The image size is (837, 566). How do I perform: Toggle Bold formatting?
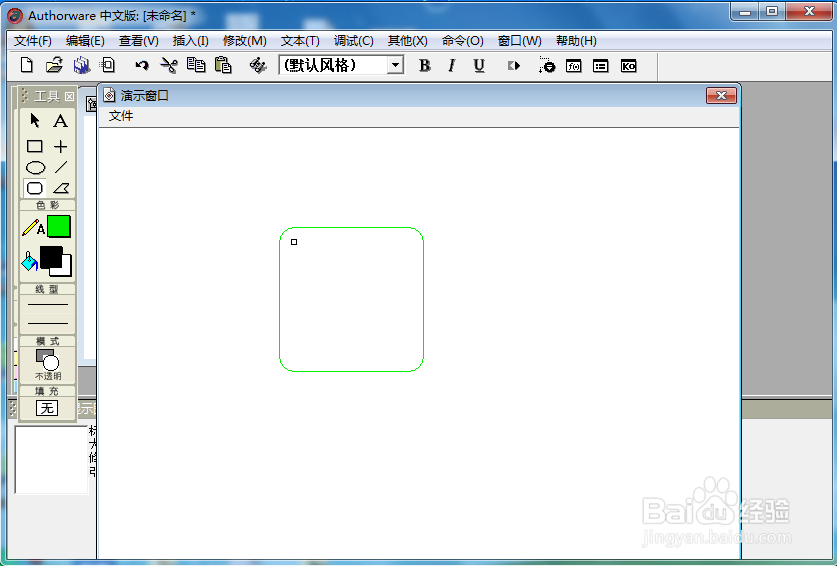pyautogui.click(x=424, y=65)
